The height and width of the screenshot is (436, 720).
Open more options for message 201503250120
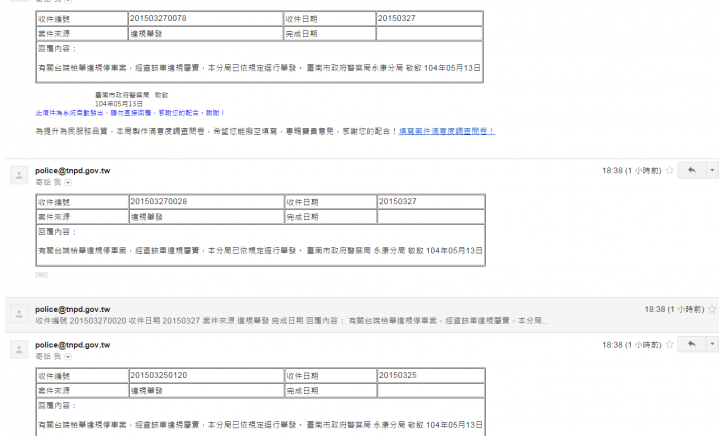tap(712, 344)
